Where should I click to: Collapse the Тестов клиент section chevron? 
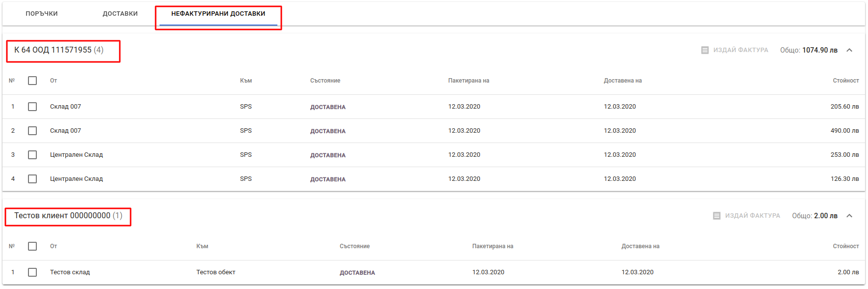(849, 216)
